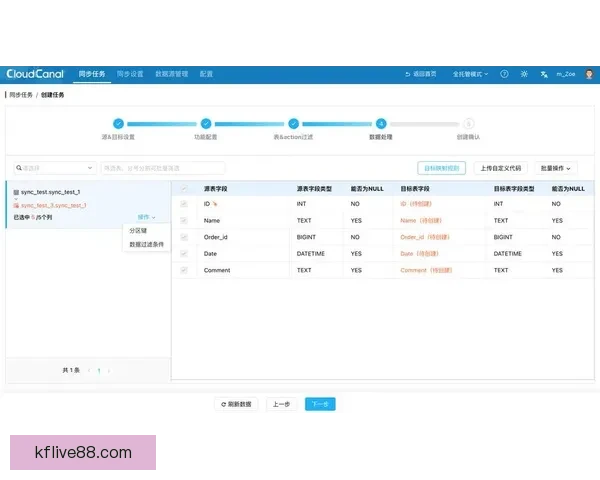Viewport: 600px width, 480px height.
Task: Click the CloudCanal logo
Action: (x=36, y=74)
